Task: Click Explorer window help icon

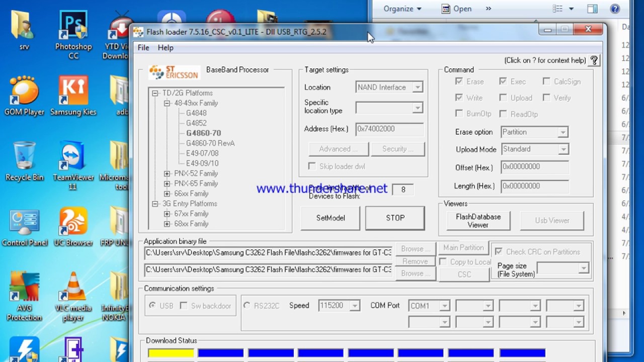Action: 615,9
